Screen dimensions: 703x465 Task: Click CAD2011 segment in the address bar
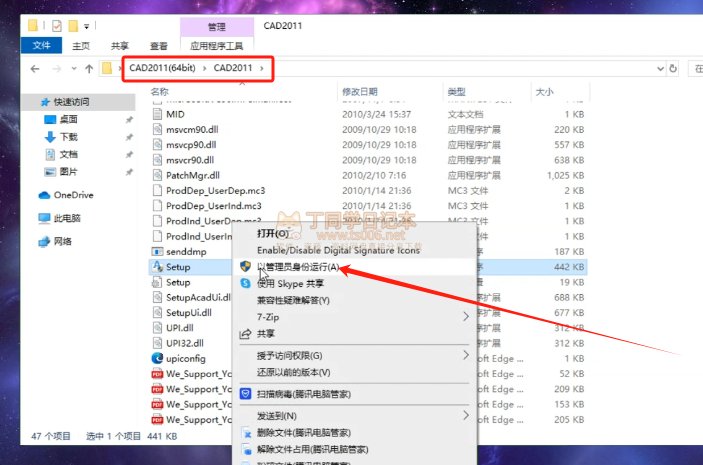(233, 68)
